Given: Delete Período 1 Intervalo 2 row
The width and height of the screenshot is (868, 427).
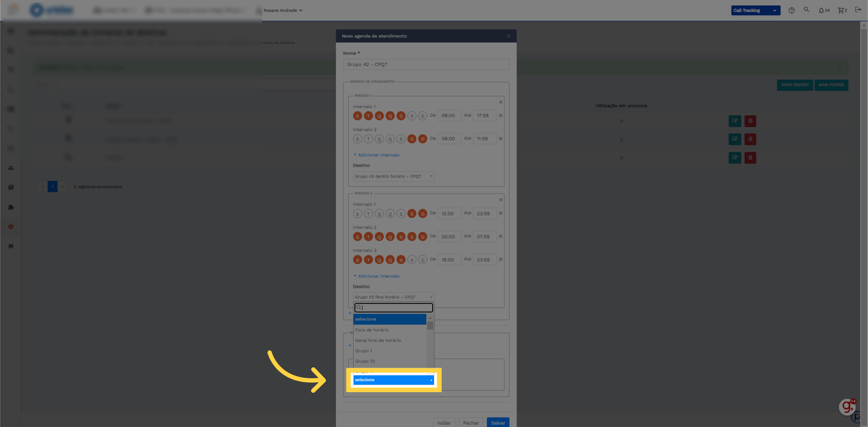Looking at the screenshot, I should click(500, 139).
